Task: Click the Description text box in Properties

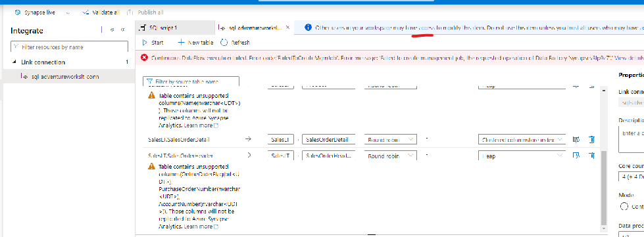Action: pos(631,139)
